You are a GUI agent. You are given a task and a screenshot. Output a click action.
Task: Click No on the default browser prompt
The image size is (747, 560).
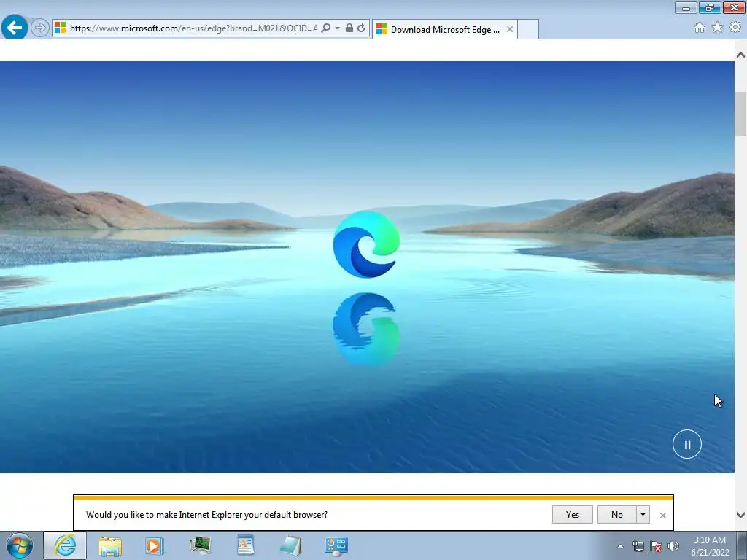click(617, 514)
